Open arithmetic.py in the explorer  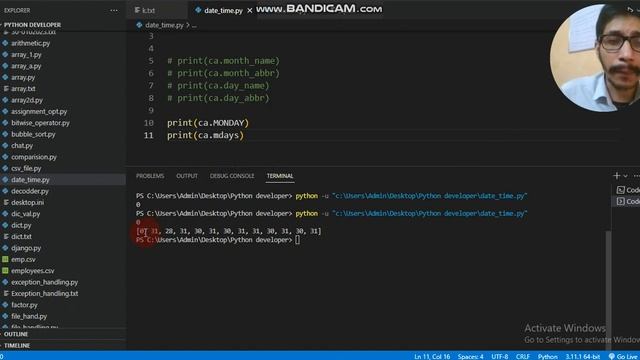point(31,43)
